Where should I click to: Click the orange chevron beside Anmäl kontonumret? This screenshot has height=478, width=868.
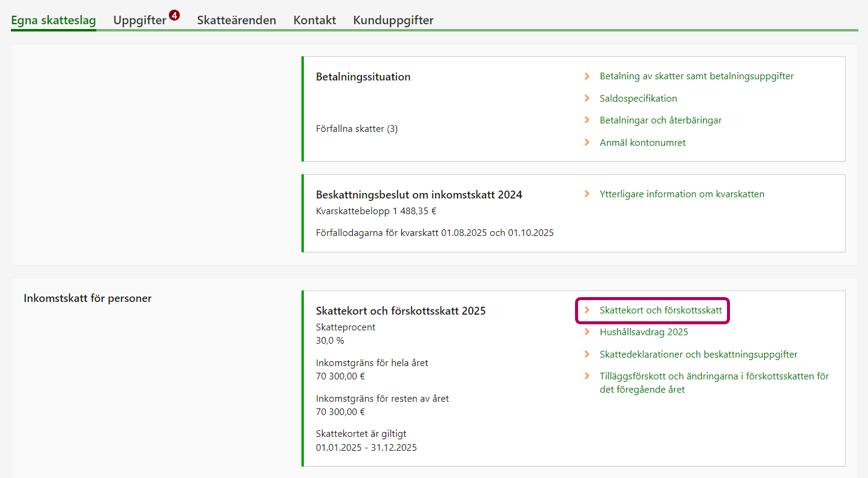coord(587,142)
